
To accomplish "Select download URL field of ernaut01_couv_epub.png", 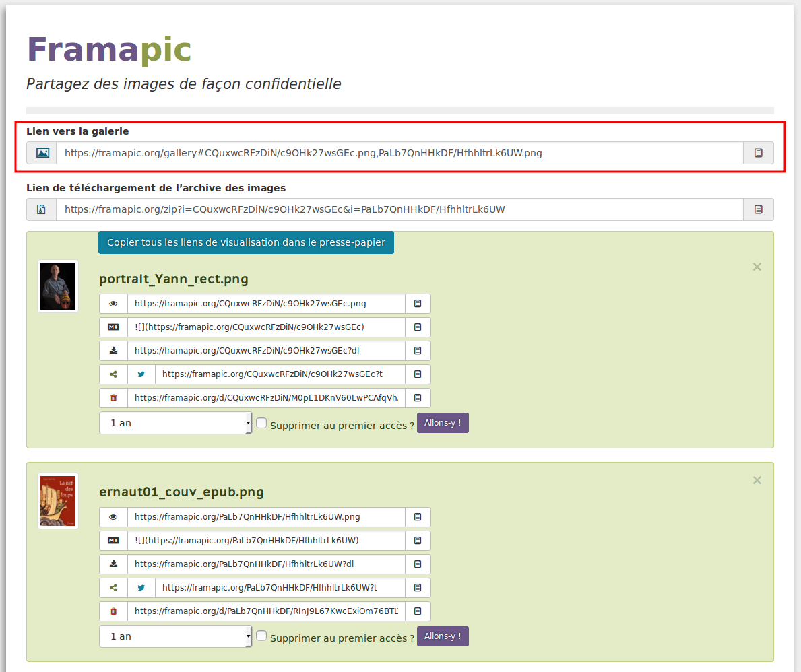I will [266, 564].
